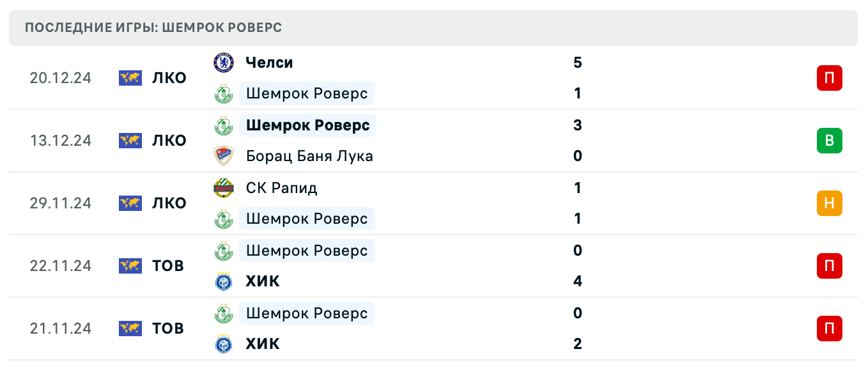The image size is (868, 372).
Task: Click the flag icon beside 22.11.24 date
Action: [x=130, y=265]
